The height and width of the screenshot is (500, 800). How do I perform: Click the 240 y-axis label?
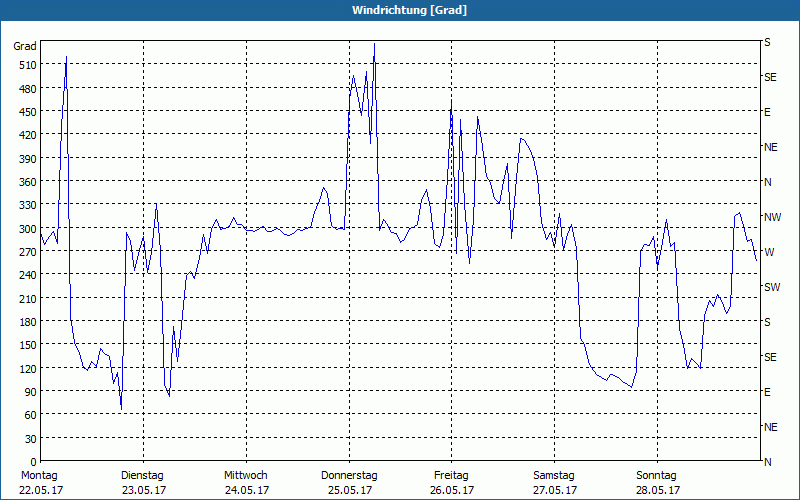(28, 276)
